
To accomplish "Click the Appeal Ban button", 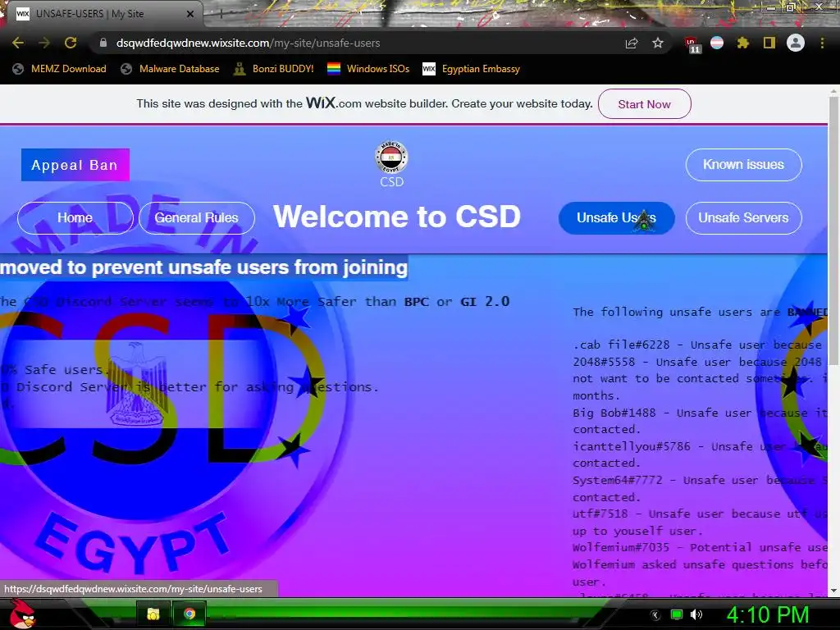I will pos(75,165).
